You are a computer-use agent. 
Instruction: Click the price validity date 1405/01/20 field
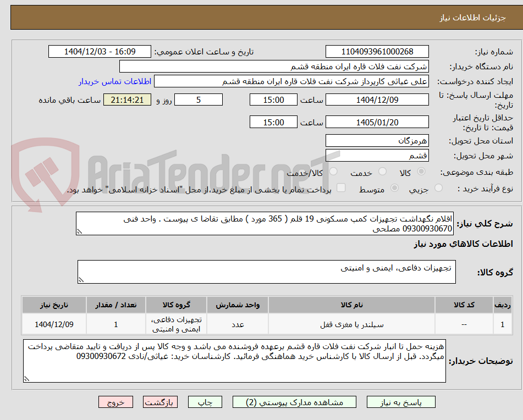point(377,122)
